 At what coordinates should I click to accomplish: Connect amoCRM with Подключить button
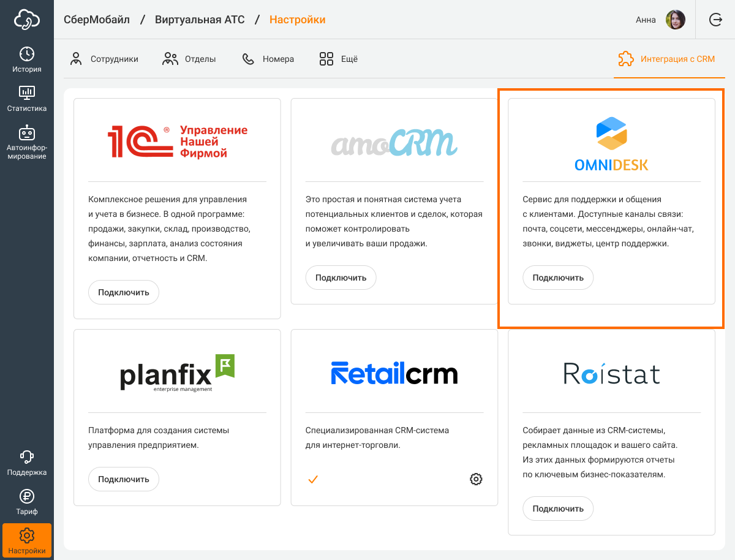(x=341, y=278)
